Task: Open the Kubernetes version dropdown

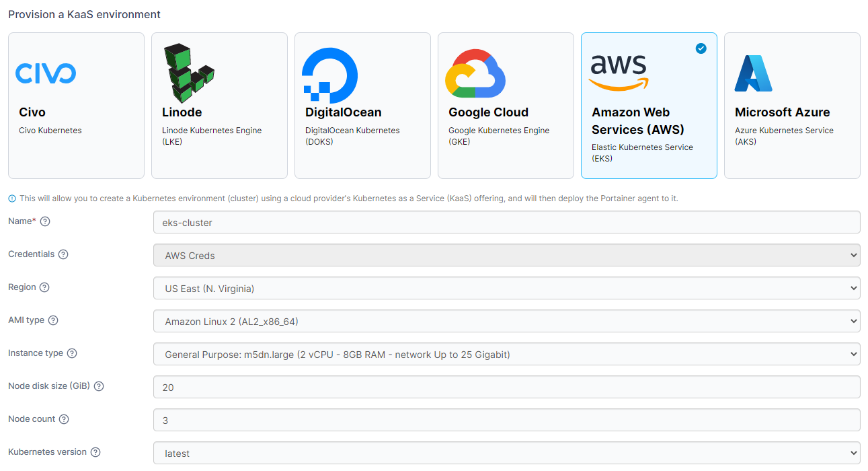Action: pos(507,453)
